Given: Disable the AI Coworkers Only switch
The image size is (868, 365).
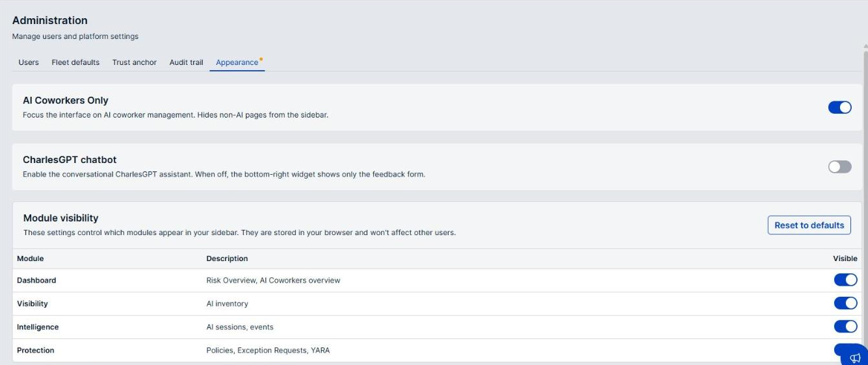Looking at the screenshot, I should point(839,107).
